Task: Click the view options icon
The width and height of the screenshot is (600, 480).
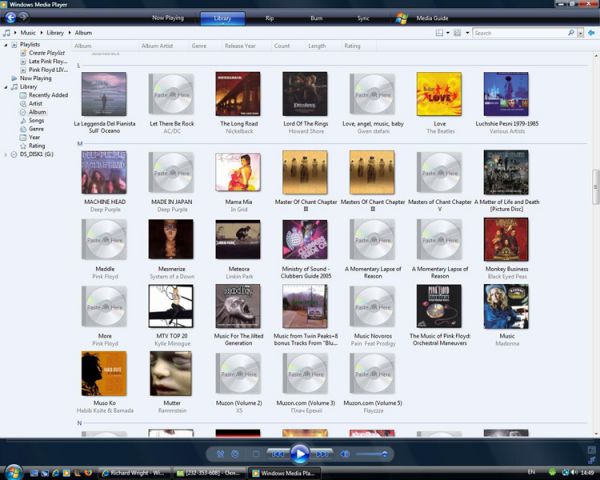Action: tap(457, 33)
